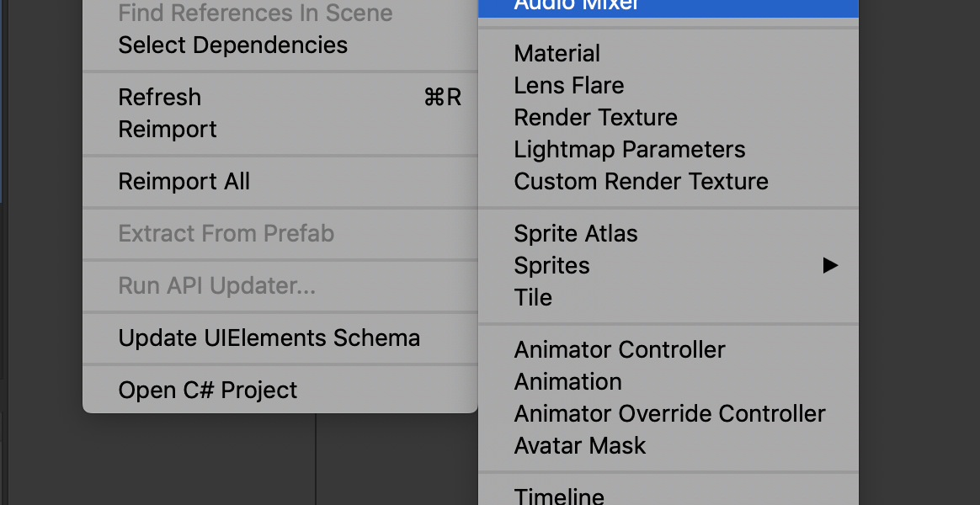Choose Select Dependencies menu entry
980x505 pixels.
click(232, 45)
